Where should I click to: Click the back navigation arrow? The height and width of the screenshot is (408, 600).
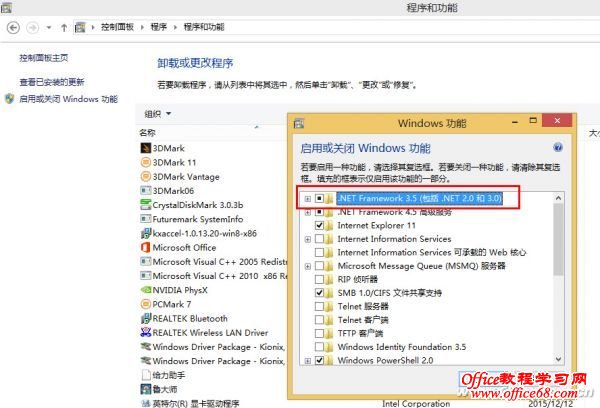[x=13, y=28]
